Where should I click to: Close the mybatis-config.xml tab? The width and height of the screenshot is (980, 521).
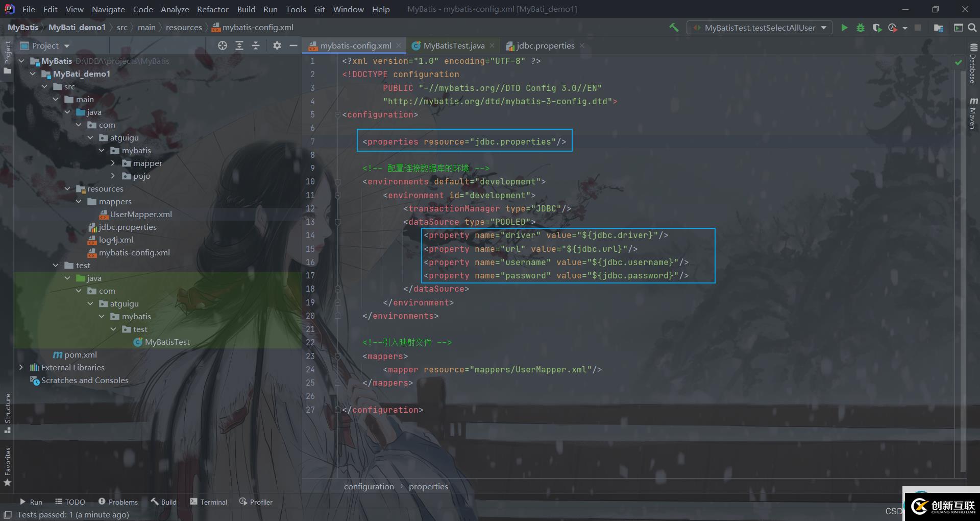(400, 45)
